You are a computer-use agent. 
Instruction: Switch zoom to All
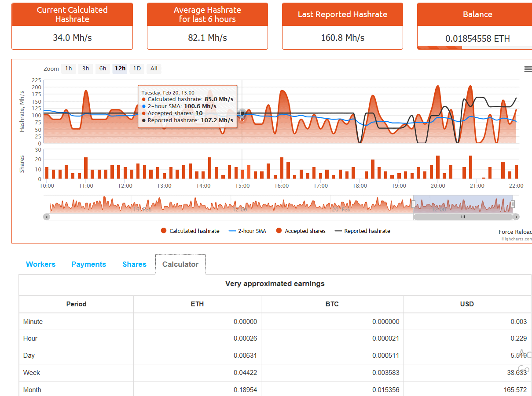154,69
